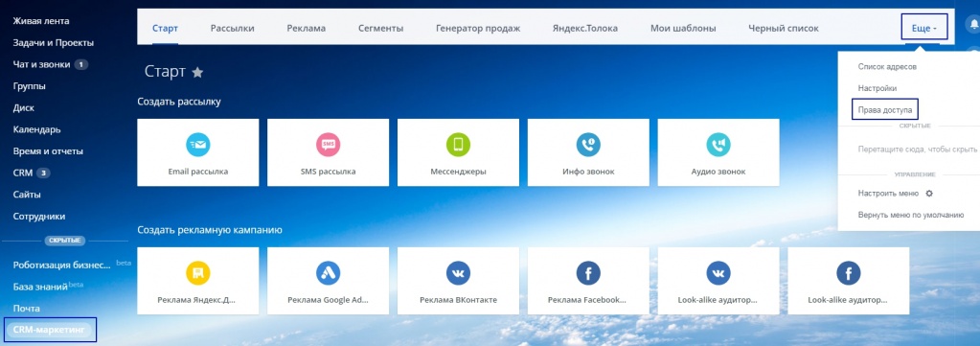Click the SMS рассылка label text

point(329,172)
